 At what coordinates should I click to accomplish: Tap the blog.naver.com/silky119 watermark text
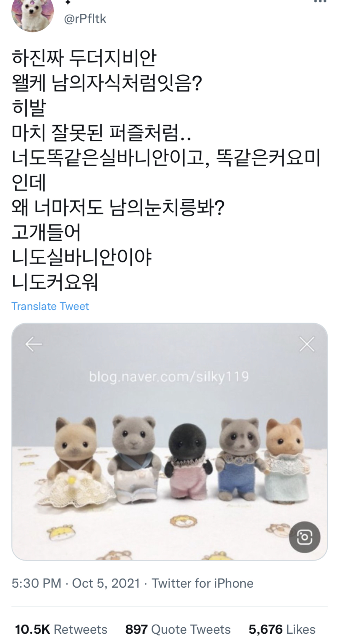pyautogui.click(x=169, y=377)
